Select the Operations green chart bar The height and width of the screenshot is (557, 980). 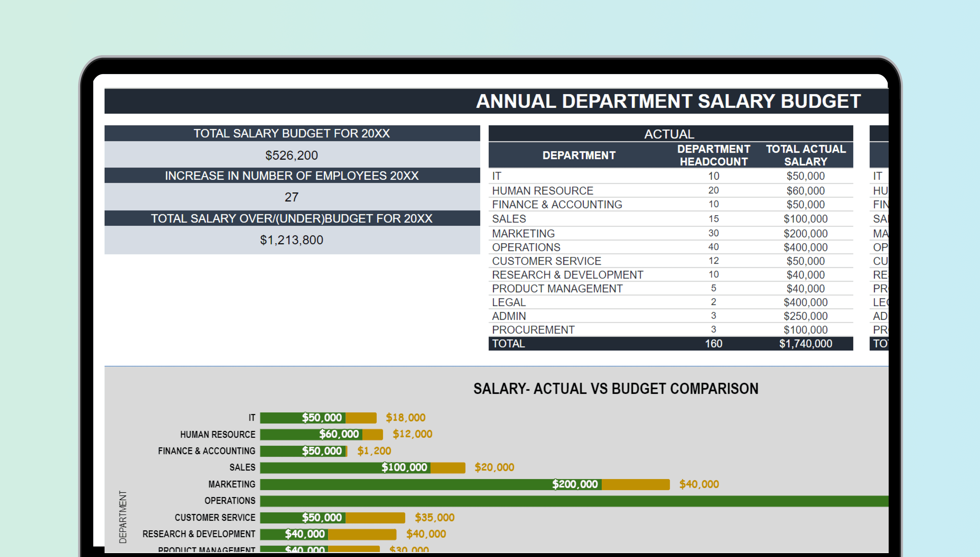574,501
